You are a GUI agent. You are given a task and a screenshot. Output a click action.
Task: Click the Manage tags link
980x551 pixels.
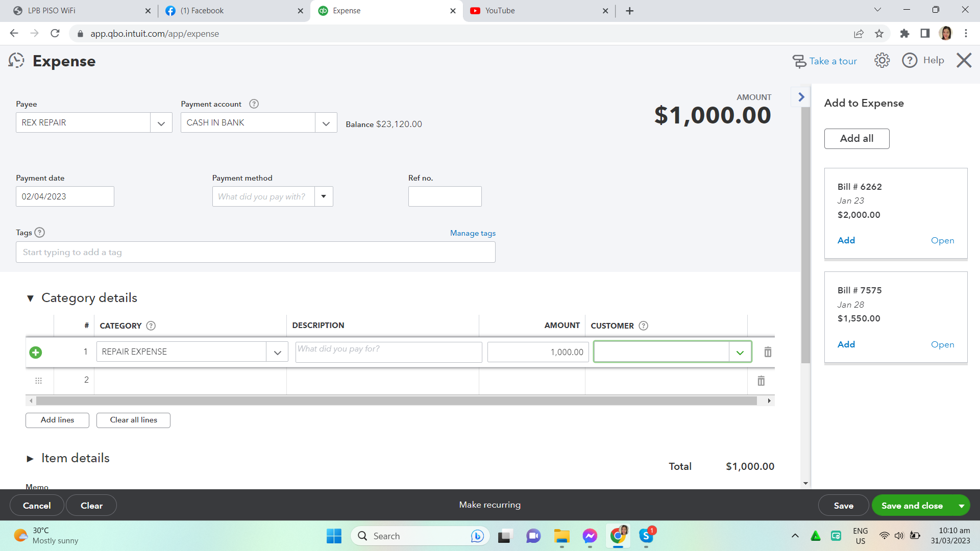pos(473,233)
